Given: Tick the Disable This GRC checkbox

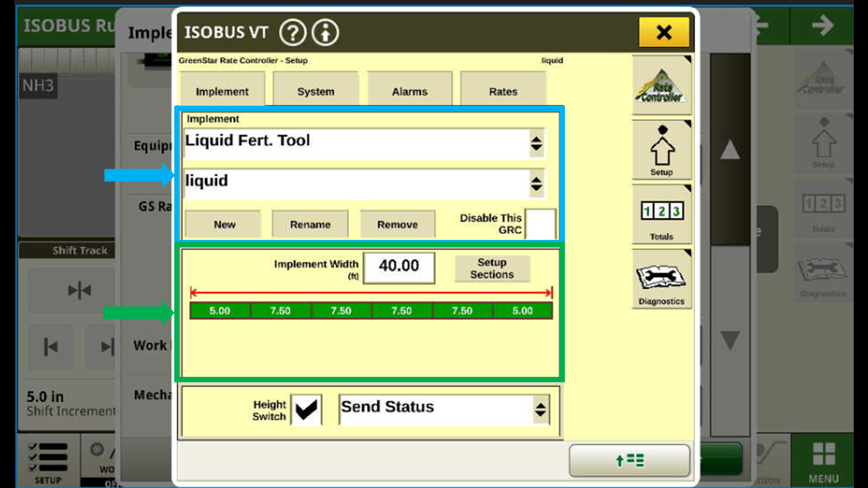Looking at the screenshot, I should [540, 224].
